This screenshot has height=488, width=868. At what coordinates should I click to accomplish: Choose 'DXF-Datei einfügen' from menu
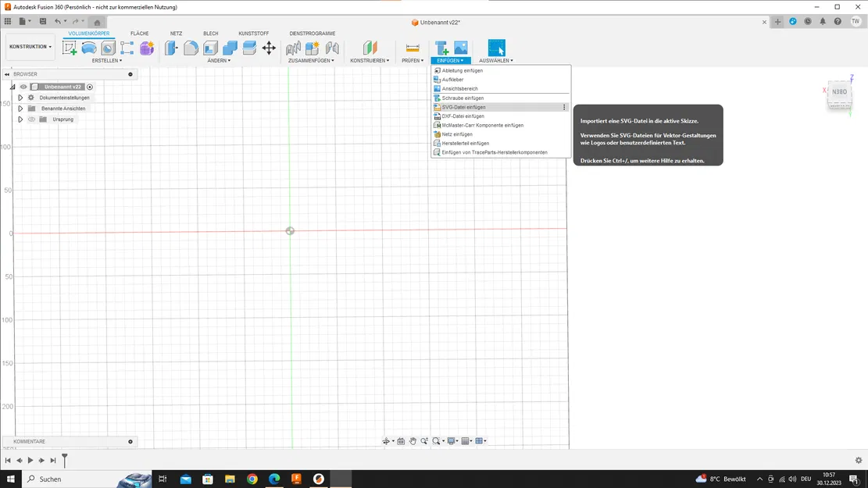pos(463,116)
